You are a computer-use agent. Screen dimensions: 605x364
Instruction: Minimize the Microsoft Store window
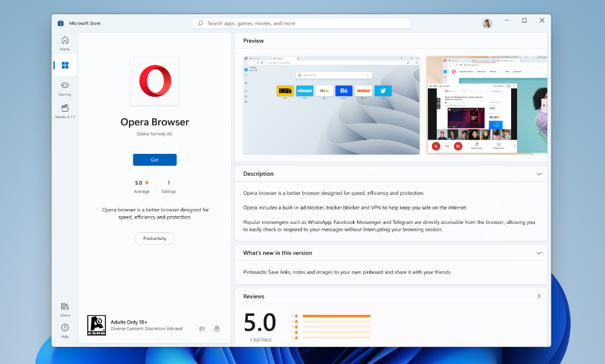[x=507, y=20]
